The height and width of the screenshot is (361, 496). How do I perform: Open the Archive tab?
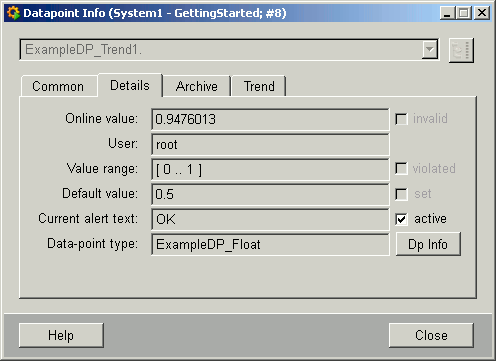[x=197, y=87]
